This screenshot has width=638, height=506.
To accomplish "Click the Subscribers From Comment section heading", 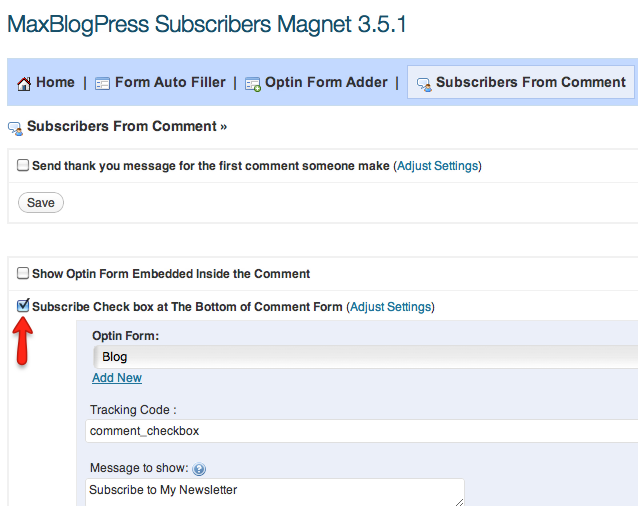I will pos(127,126).
